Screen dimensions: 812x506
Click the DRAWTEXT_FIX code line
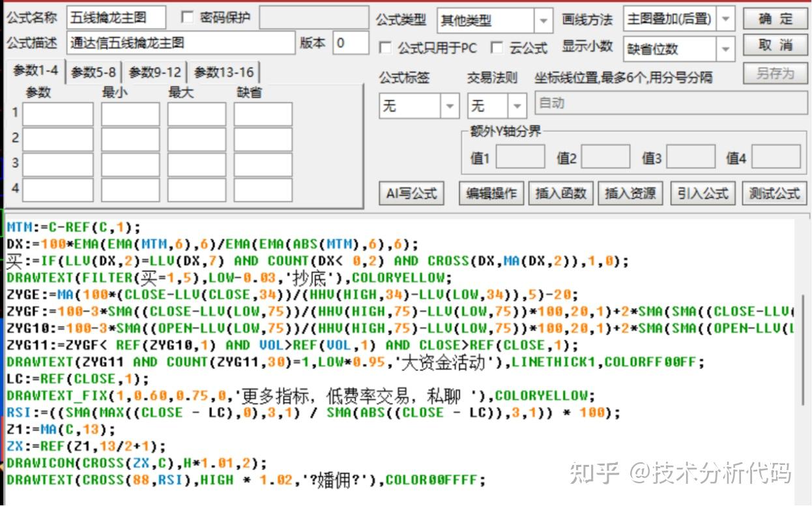tap(300, 396)
